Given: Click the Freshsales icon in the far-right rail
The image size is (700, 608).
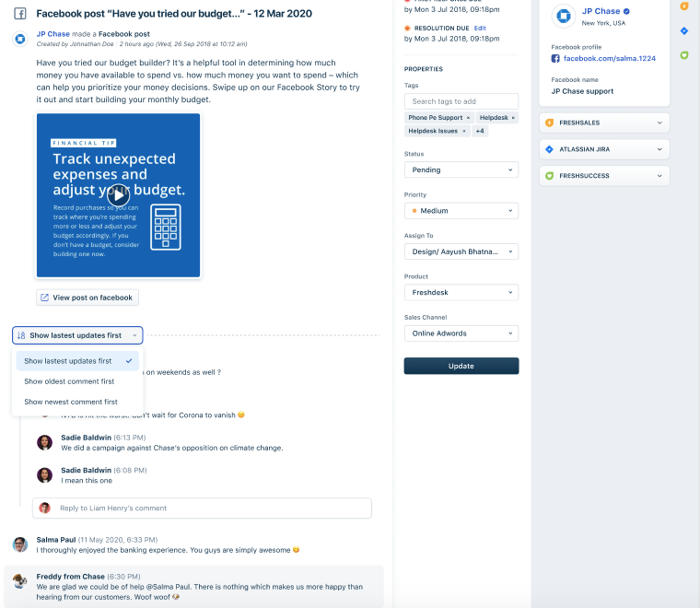Looking at the screenshot, I should pos(684,6).
